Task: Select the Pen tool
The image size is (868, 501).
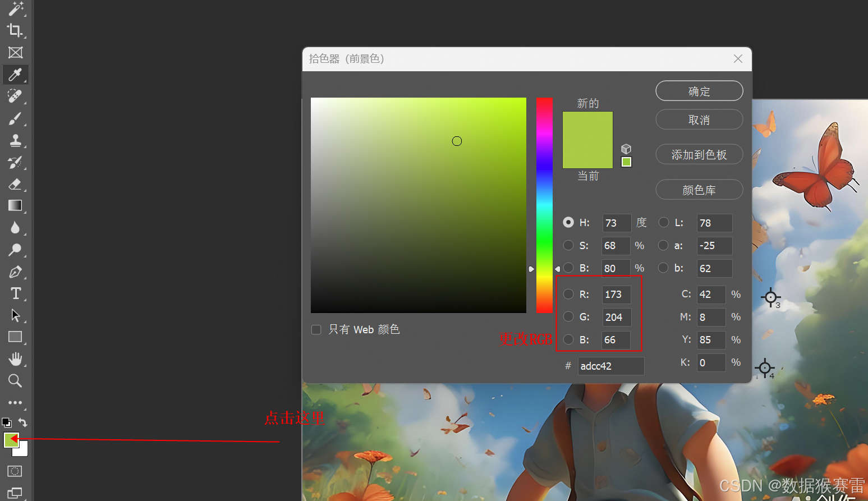Action: point(15,272)
